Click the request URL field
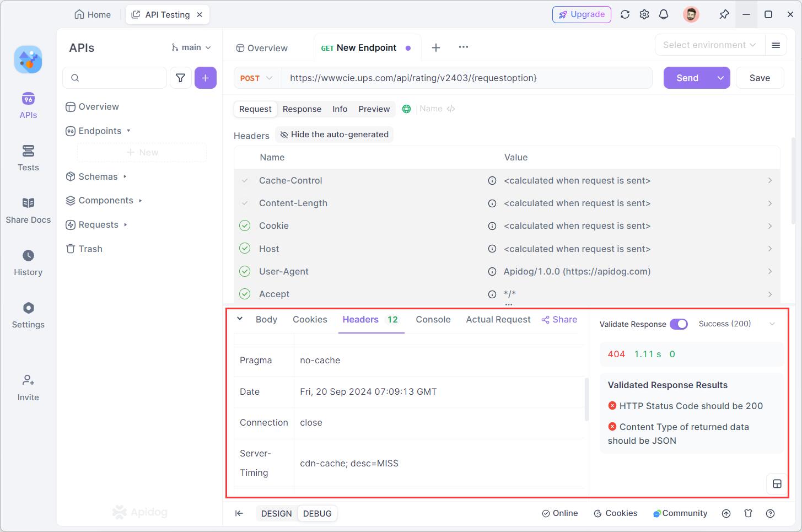Screen dimensions: 802x532 pos(467,78)
